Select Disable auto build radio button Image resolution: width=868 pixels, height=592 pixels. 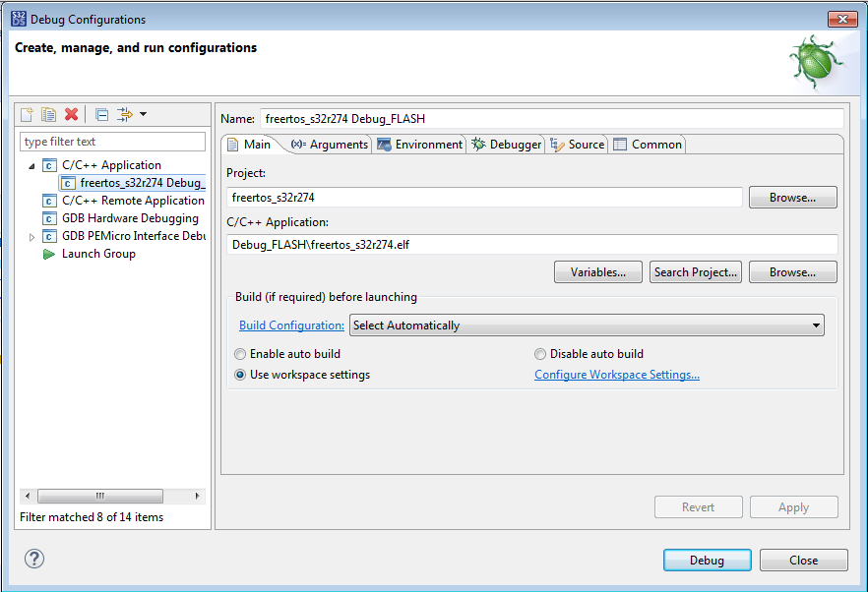[x=540, y=354]
